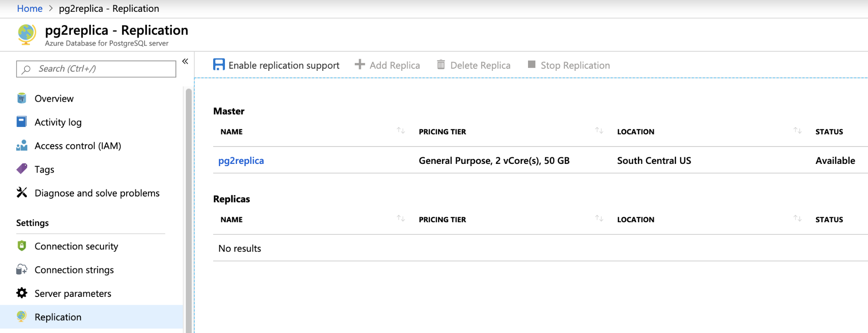Focus the Search (Ctrl+/) input field
Image resolution: width=868 pixels, height=333 pixels.
point(96,69)
